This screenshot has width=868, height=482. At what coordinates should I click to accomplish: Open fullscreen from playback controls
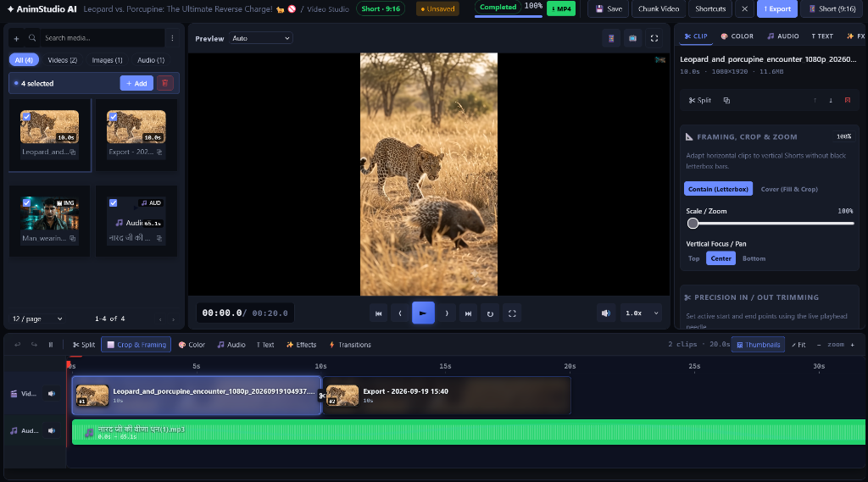(512, 313)
